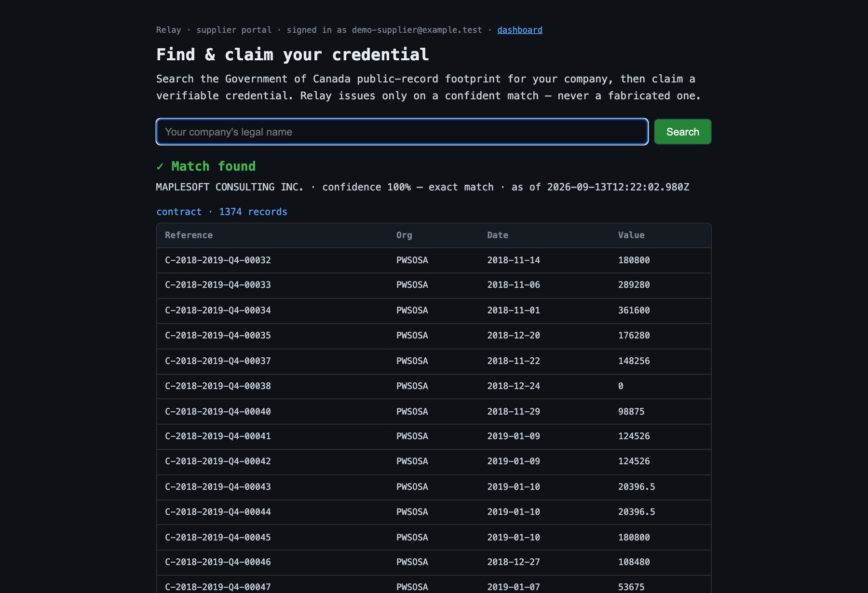Select reference C-2018-2019-Q4-00035
The height and width of the screenshot is (593, 868).
[x=218, y=336]
